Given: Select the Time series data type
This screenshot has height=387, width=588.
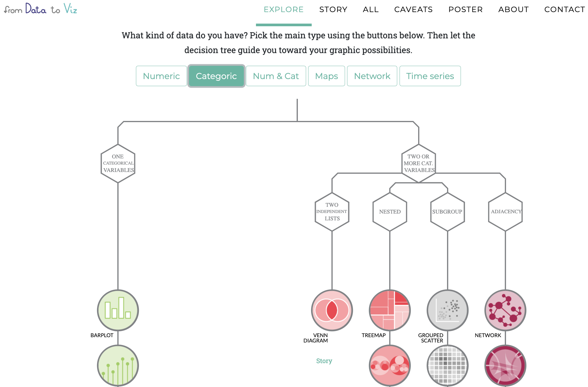Looking at the screenshot, I should (x=430, y=76).
